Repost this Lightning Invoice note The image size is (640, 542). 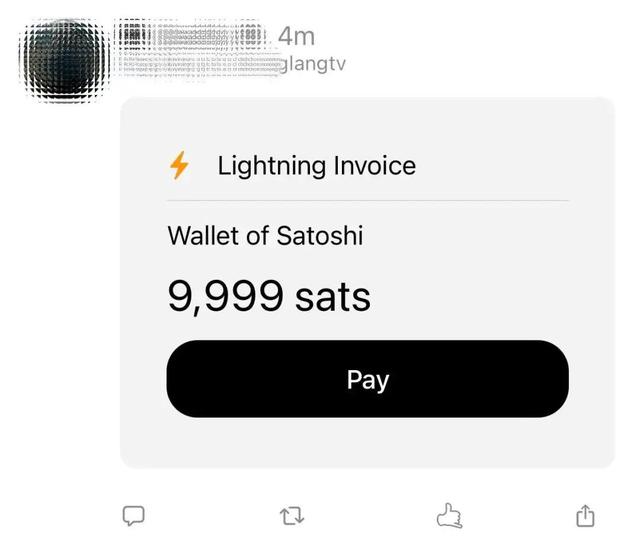point(293,516)
